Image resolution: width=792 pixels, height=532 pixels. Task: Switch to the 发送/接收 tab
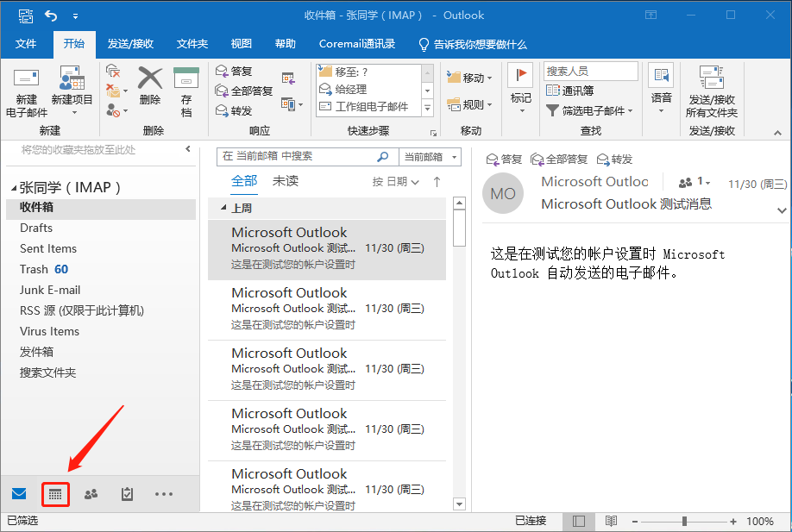tap(130, 44)
